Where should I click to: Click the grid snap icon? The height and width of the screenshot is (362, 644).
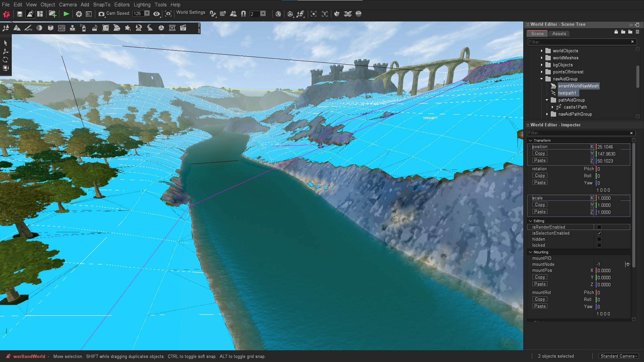[223, 14]
